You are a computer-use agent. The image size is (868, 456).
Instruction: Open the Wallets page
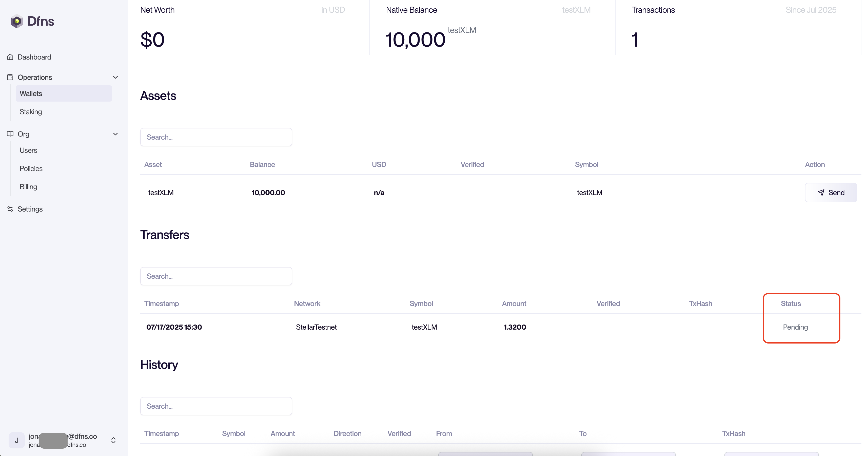tap(31, 93)
